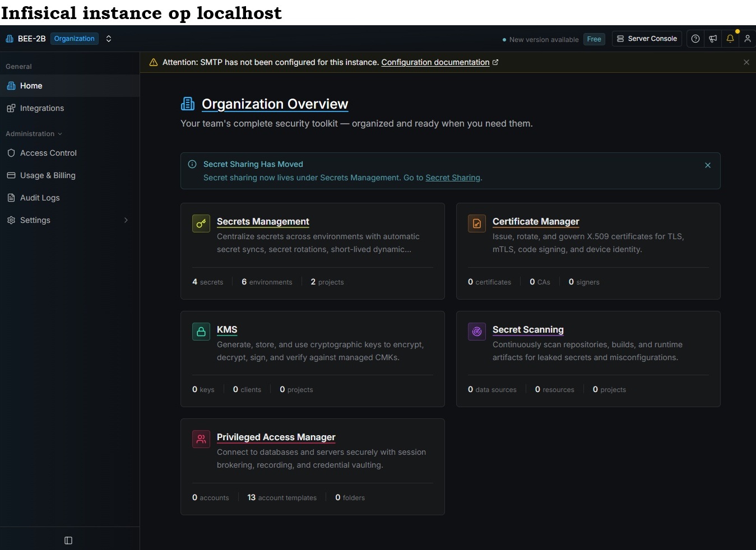Click "2 projects" in Secrets Management

(x=327, y=282)
